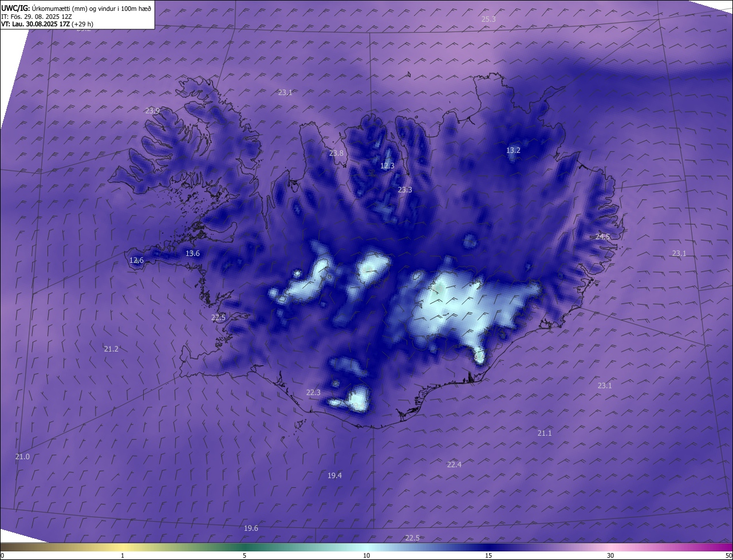Image resolution: width=733 pixels, height=560 pixels.
Task: Click the 24.5 value over the east fjords
Action: [x=602, y=237]
